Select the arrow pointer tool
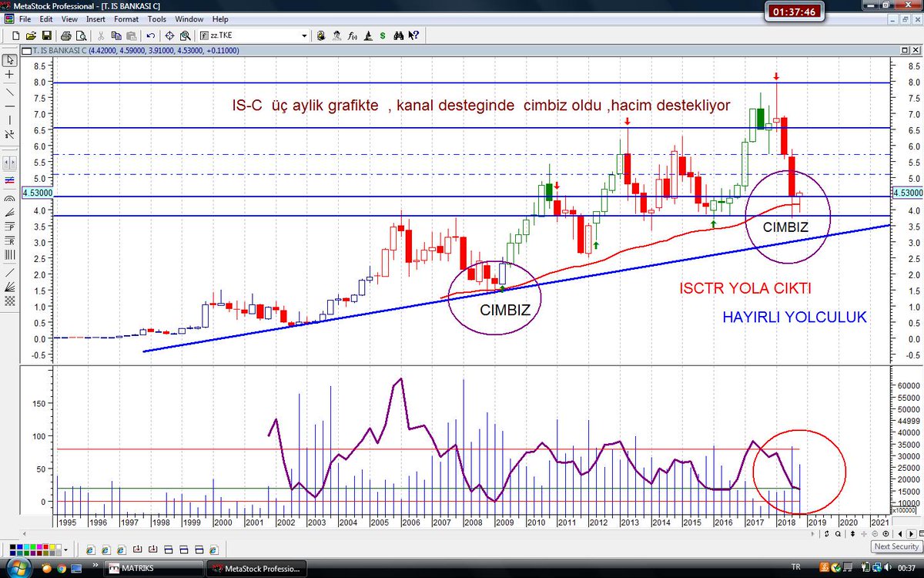This screenshot has width=924, height=578. click(9, 59)
